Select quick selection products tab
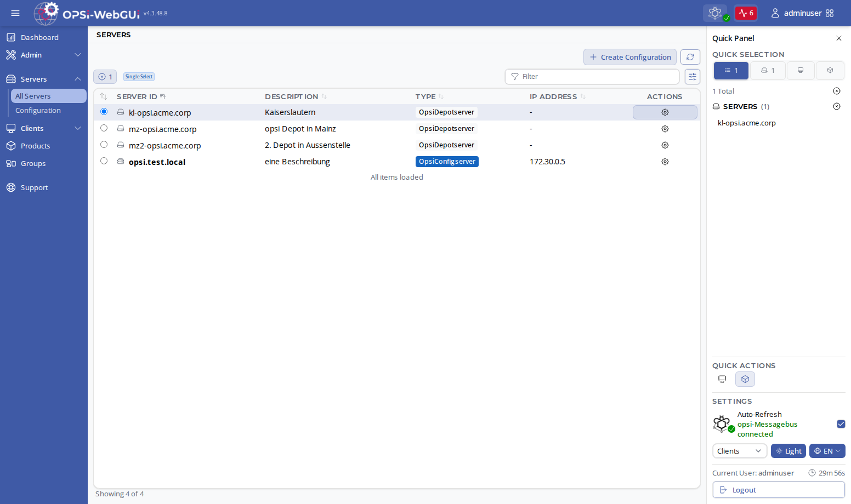The height and width of the screenshot is (504, 851). pos(830,71)
